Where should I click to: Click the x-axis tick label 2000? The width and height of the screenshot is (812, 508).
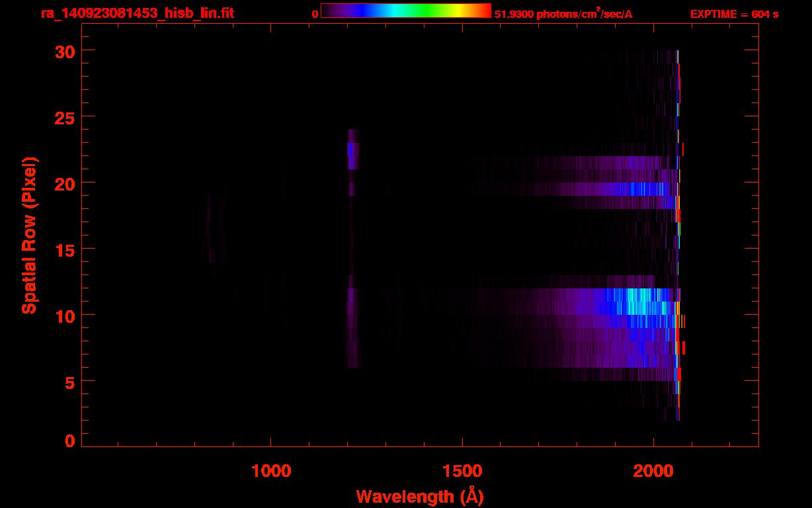point(653,470)
